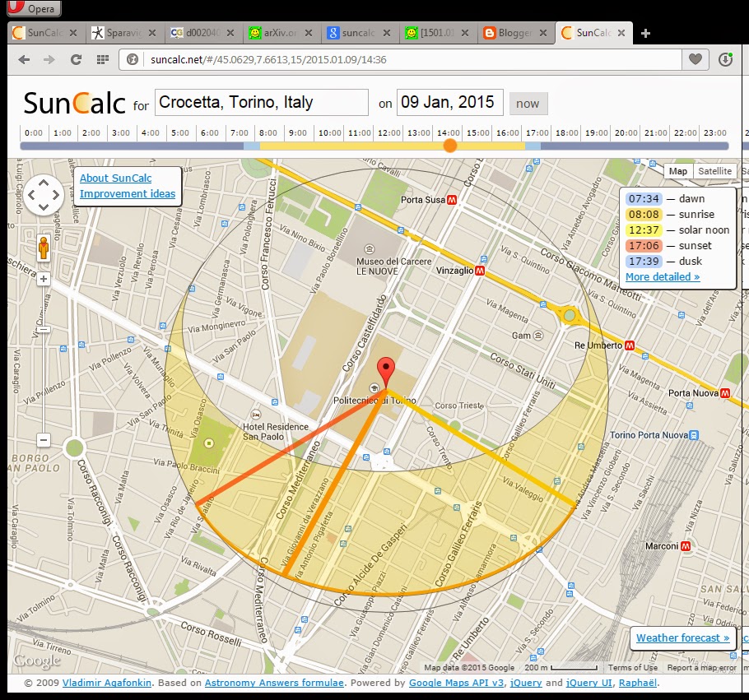Image resolution: width=749 pixels, height=700 pixels.
Task: Close the Blogger tab
Action: pyautogui.click(x=543, y=33)
